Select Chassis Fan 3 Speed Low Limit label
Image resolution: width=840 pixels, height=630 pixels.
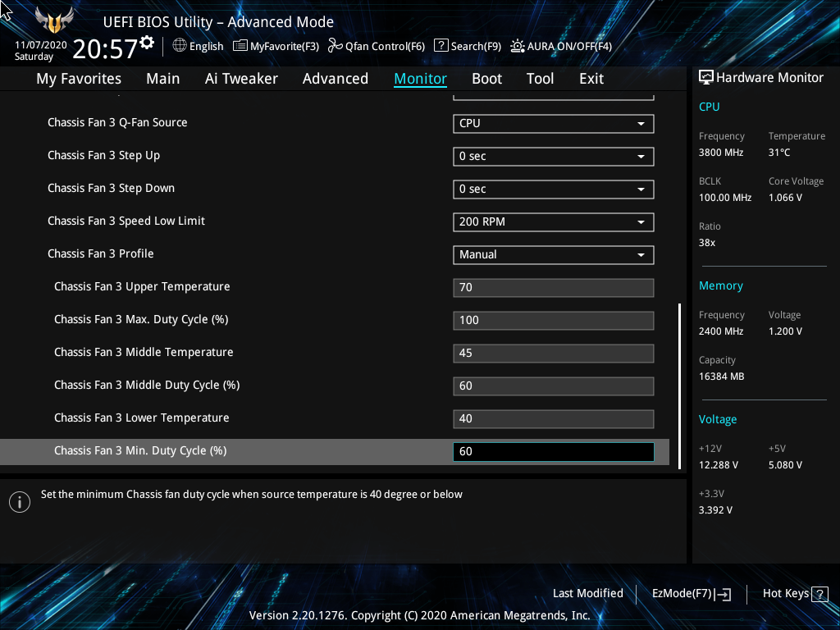126,221
